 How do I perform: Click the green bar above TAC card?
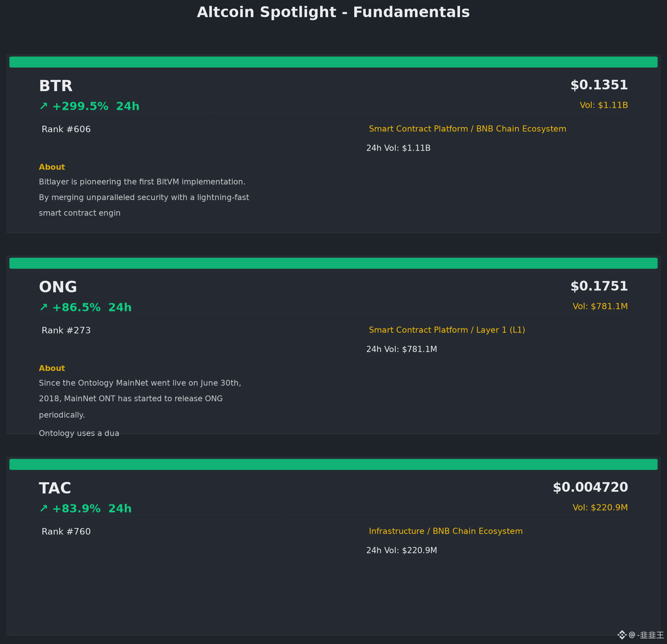(x=333, y=464)
